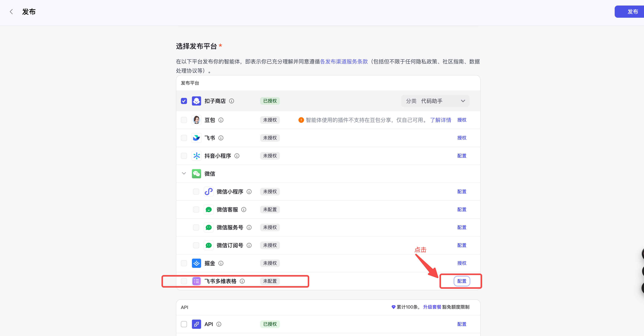Show info tooltip for 飞书

221,138
